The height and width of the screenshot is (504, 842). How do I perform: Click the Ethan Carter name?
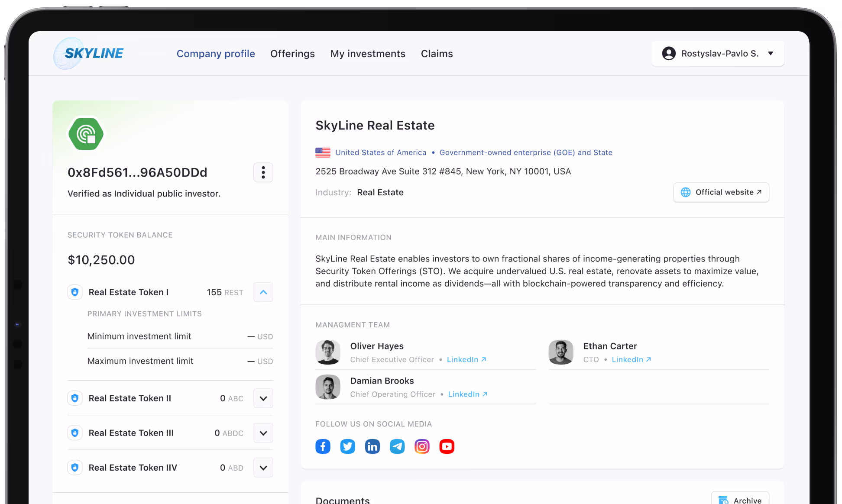[610, 346]
